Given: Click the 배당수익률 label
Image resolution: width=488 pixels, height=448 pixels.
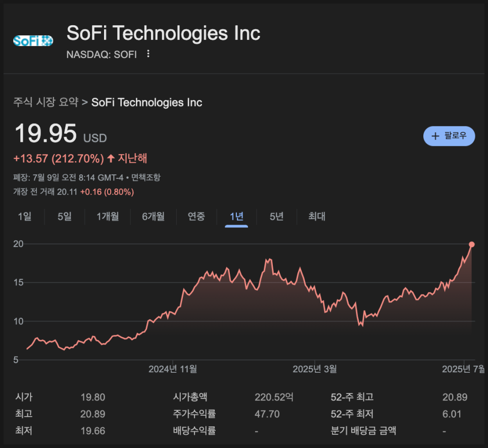Looking at the screenshot, I should click(x=194, y=431).
